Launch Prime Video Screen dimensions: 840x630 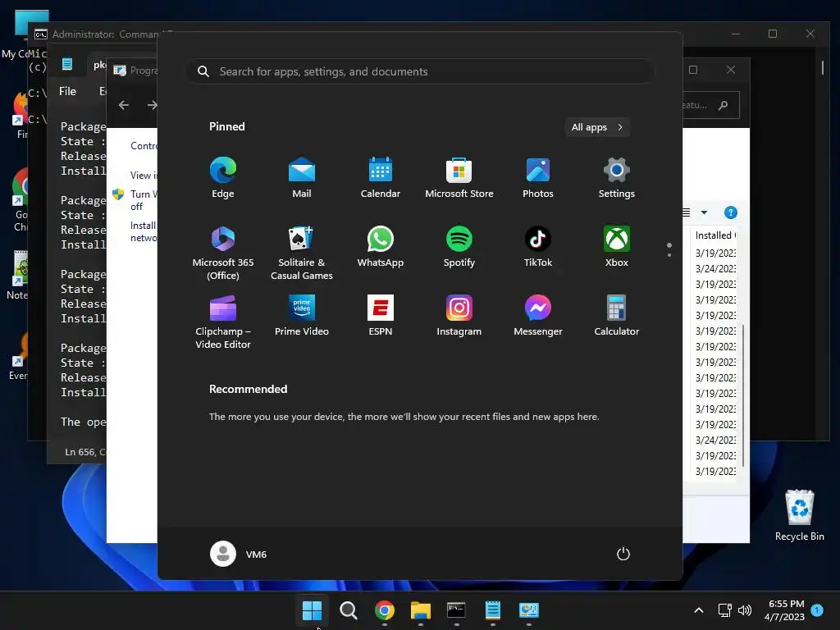pos(302,315)
